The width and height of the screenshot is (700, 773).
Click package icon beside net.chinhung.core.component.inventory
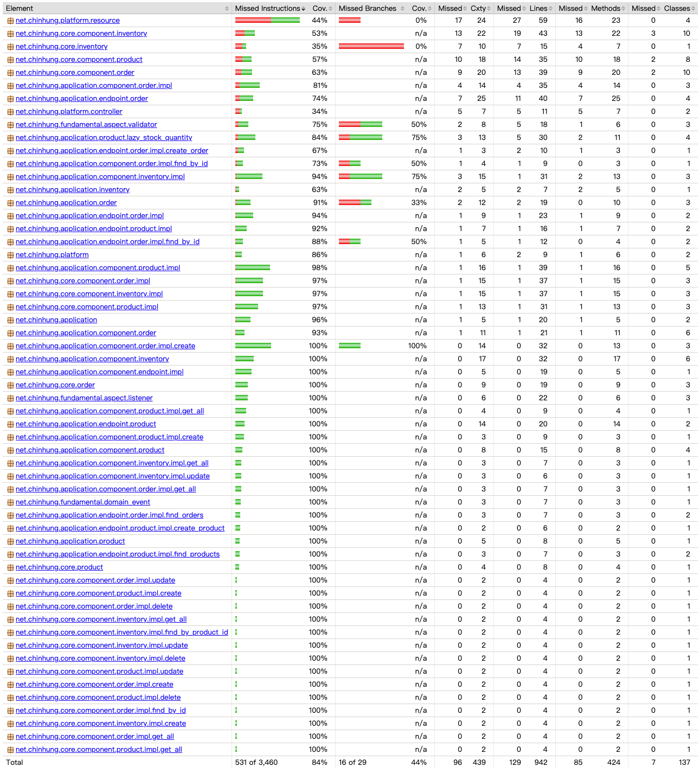[10, 34]
